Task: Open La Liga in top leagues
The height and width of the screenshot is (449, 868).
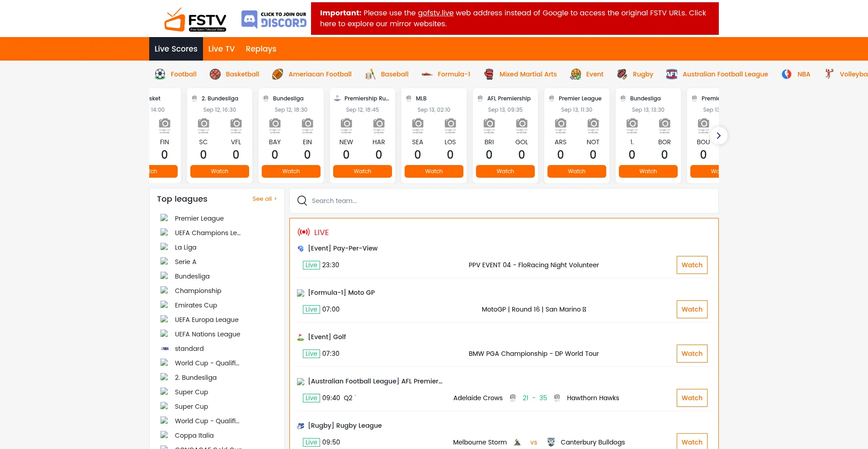Action: point(185,247)
